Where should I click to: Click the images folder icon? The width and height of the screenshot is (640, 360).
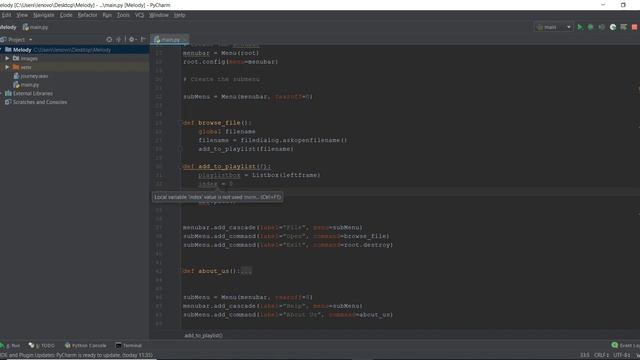tap(16, 58)
